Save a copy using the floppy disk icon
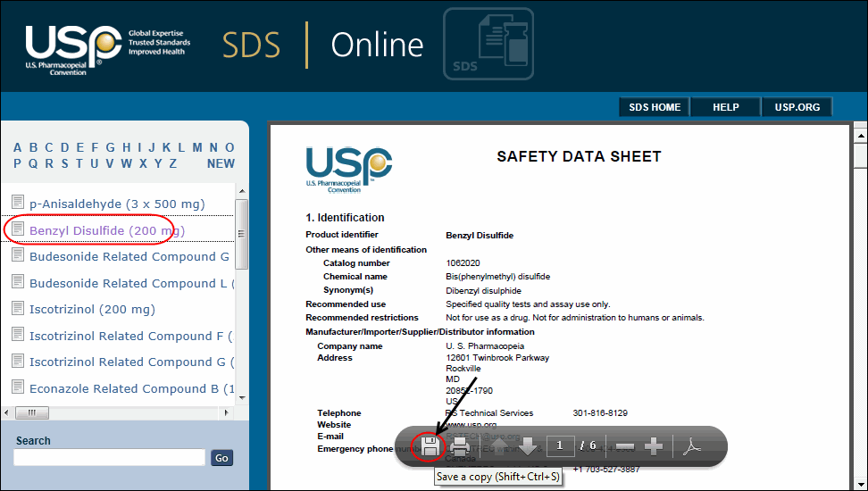The width and height of the screenshot is (868, 491). tap(430, 446)
